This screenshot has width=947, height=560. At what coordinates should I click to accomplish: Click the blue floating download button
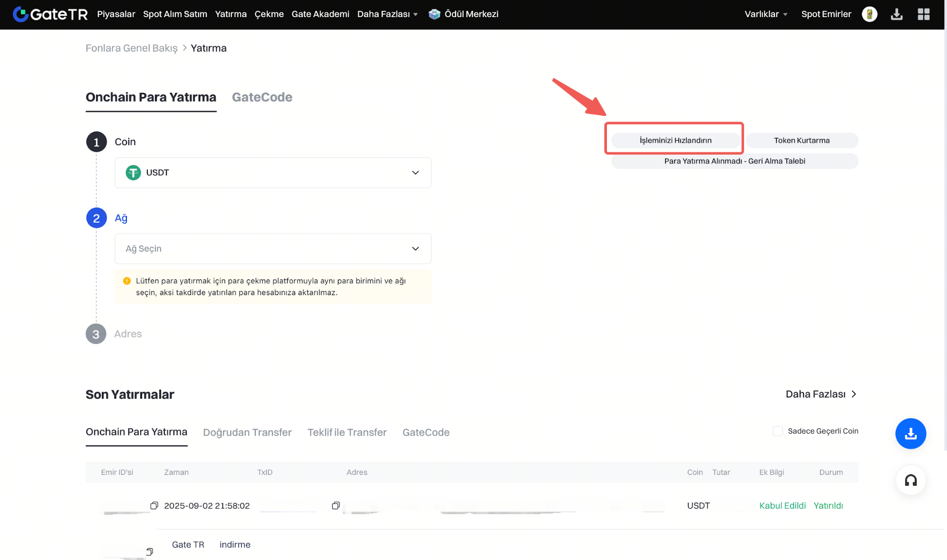pos(910,434)
